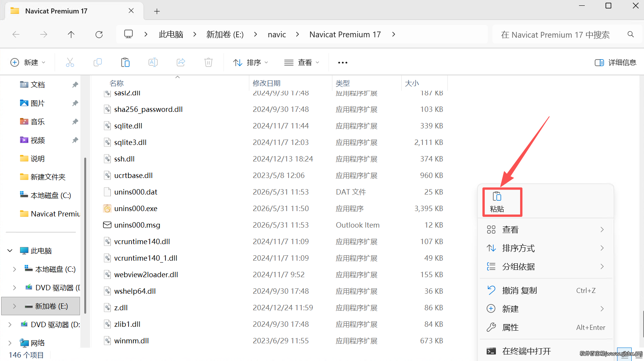Select the file sha256_password.dll
Image resolution: width=644 pixels, height=361 pixels.
[x=148, y=109]
